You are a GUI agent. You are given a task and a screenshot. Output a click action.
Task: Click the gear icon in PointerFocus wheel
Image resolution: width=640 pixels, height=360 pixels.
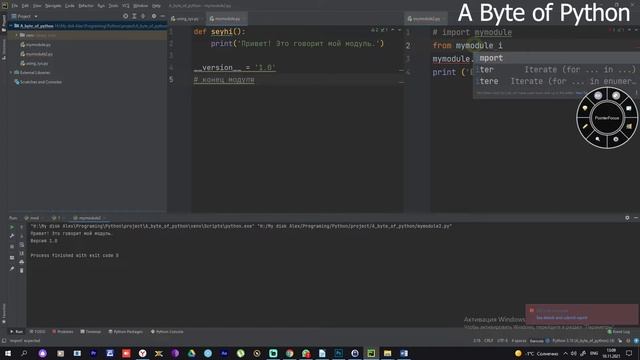click(616, 139)
